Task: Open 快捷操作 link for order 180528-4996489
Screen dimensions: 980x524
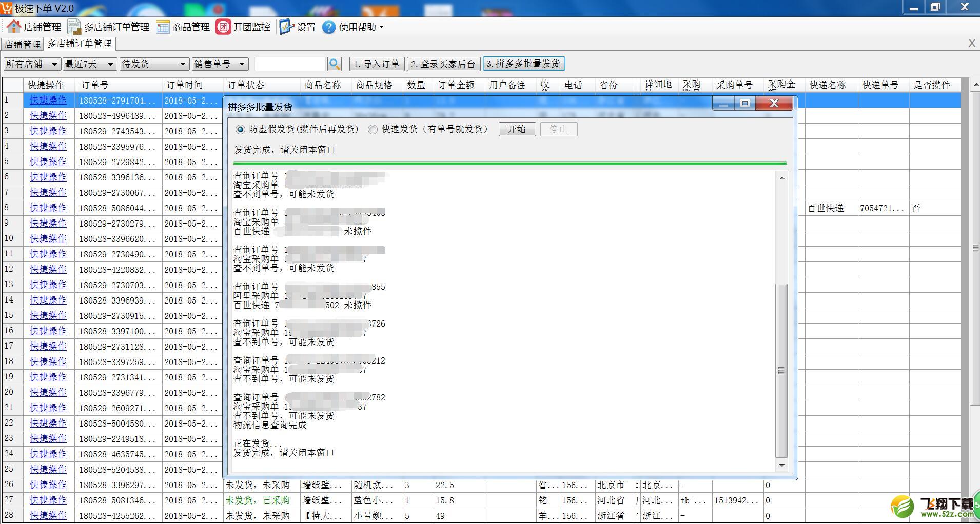Action: point(48,115)
